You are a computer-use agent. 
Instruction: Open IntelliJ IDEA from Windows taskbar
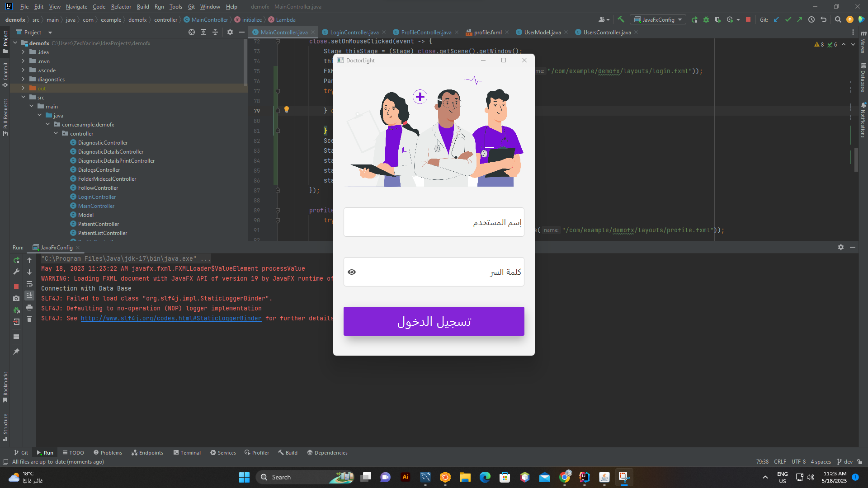(x=585, y=477)
